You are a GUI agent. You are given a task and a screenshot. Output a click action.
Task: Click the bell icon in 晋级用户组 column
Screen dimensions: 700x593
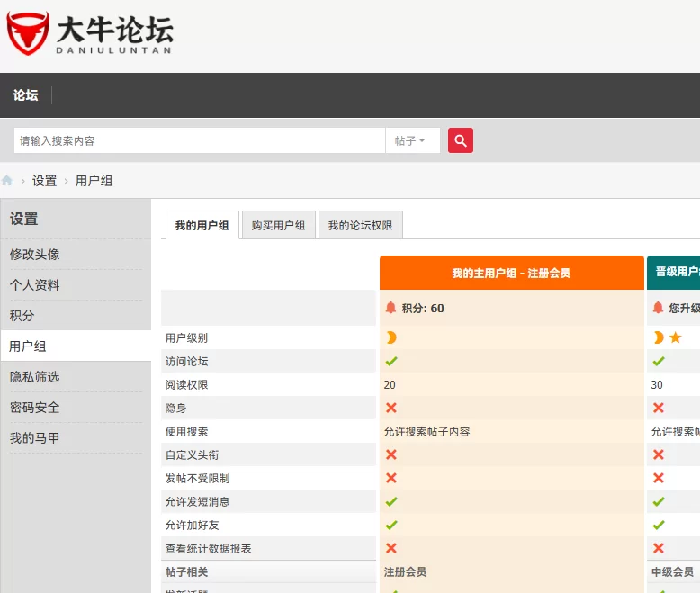click(x=658, y=308)
